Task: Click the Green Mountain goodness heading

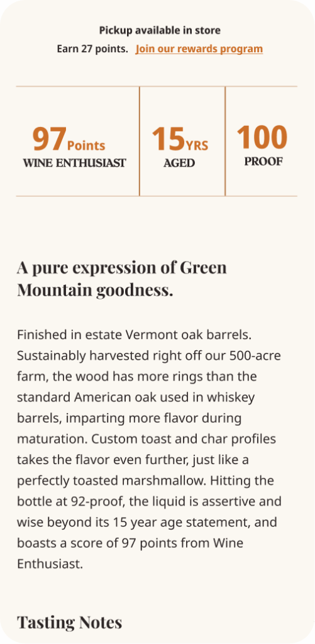Action: tap(121, 279)
